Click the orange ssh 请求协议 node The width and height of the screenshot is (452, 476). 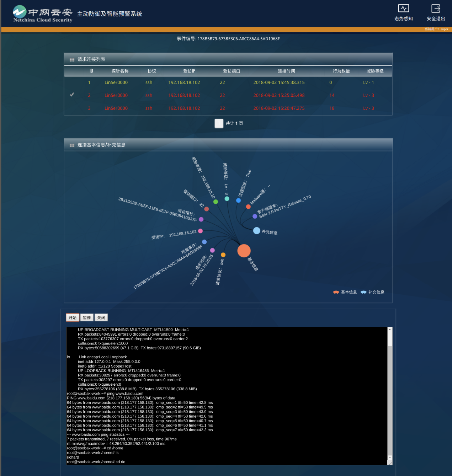point(223,255)
